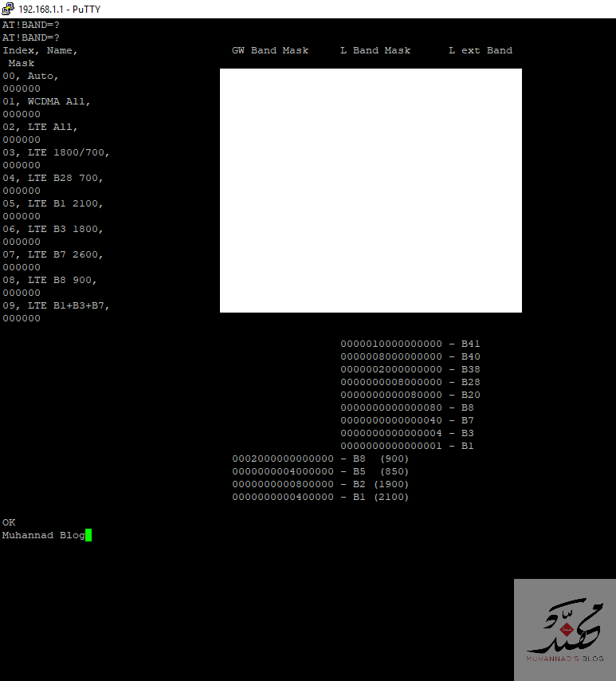Click the 'L Band Mask' column header
The height and width of the screenshot is (681, 616).
pyautogui.click(x=375, y=50)
